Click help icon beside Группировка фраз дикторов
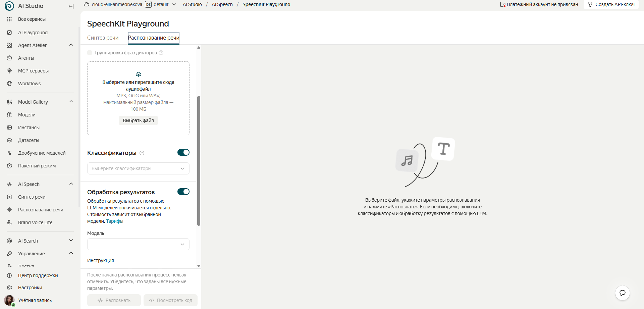The width and height of the screenshot is (644, 309). pos(161,53)
